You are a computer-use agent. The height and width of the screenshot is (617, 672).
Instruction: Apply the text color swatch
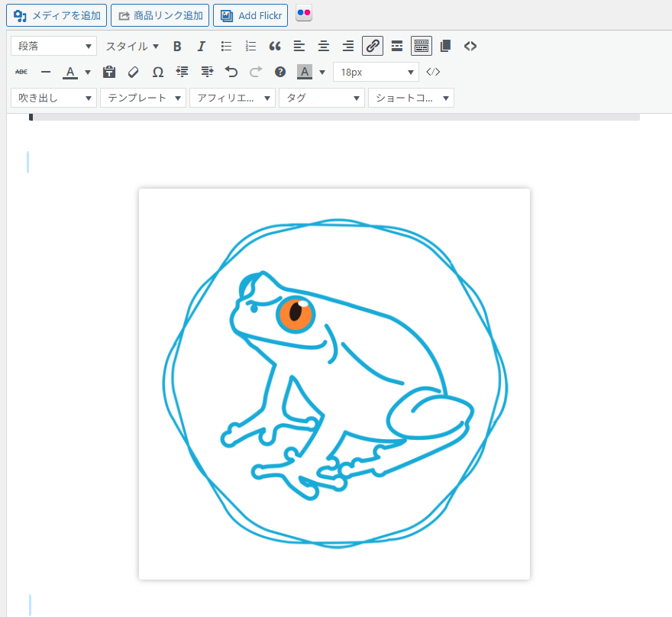point(69,72)
